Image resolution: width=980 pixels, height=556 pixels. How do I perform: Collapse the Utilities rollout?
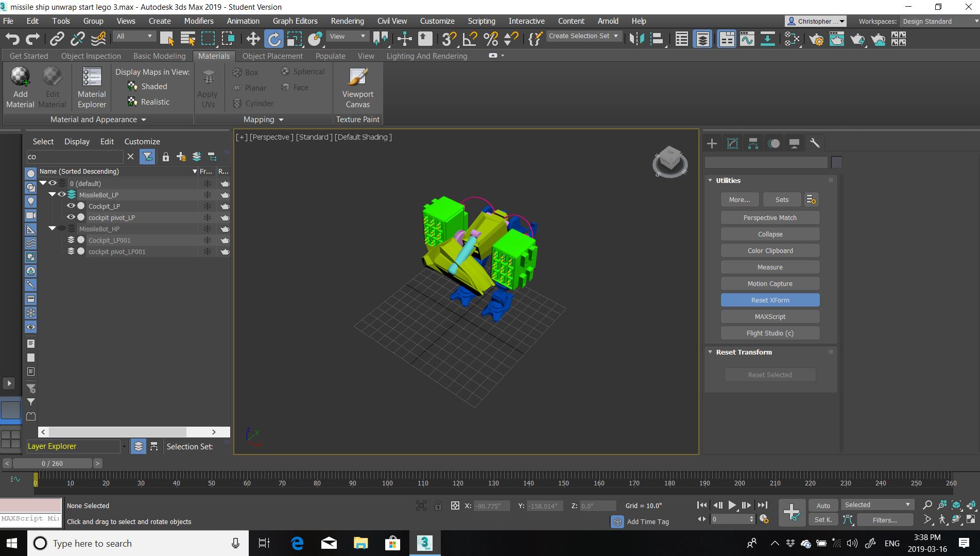[711, 180]
